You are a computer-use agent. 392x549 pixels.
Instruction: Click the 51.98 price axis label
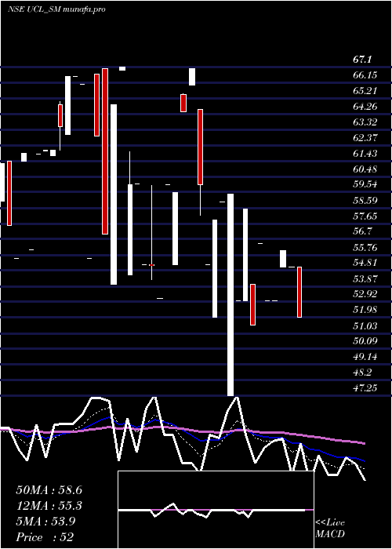(x=365, y=310)
